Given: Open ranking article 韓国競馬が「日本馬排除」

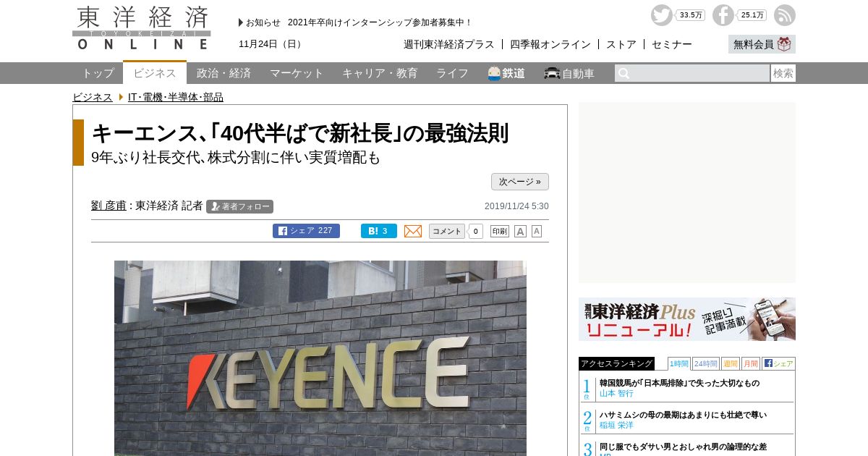Looking at the screenshot, I should [x=679, y=383].
